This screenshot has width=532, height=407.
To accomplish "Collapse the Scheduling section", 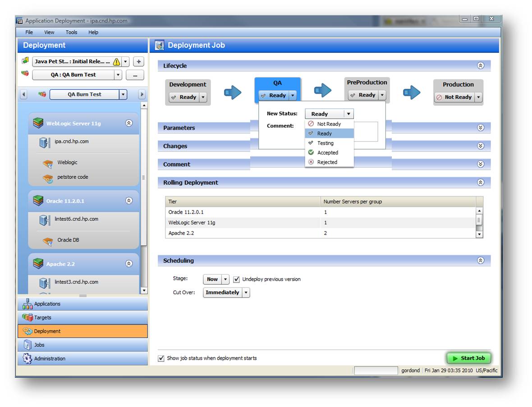I will point(481,261).
